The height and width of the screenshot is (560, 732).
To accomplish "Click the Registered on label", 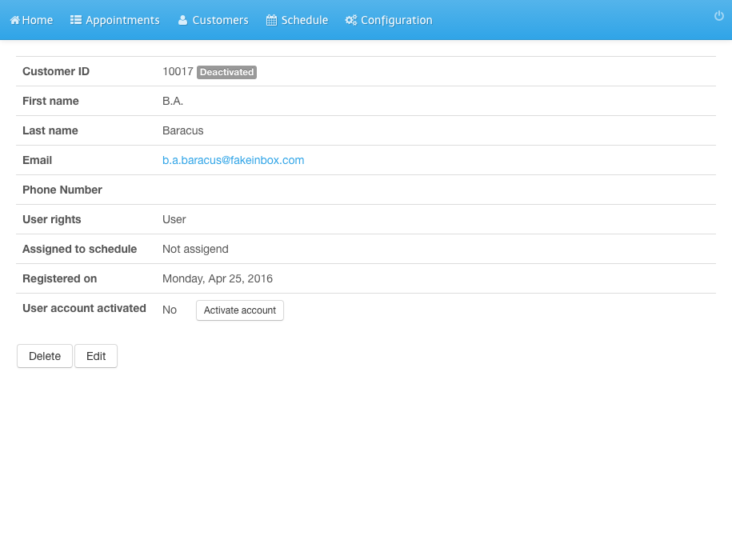I will pyautogui.click(x=60, y=278).
